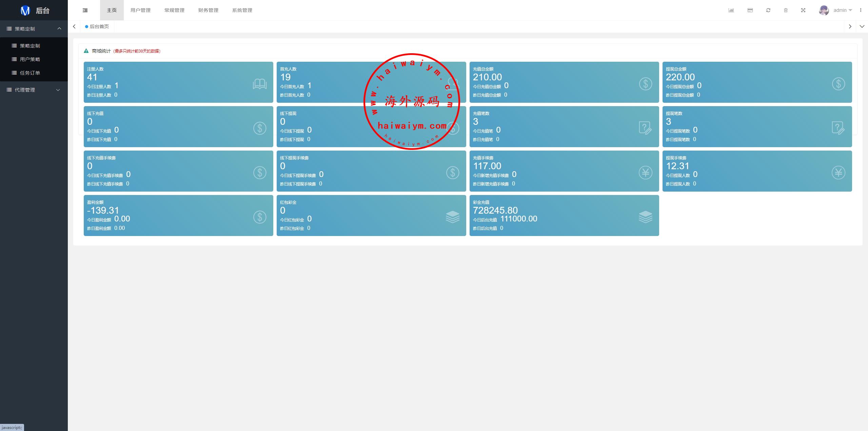Click the refresh icon in top bar
868x431 pixels.
point(768,10)
